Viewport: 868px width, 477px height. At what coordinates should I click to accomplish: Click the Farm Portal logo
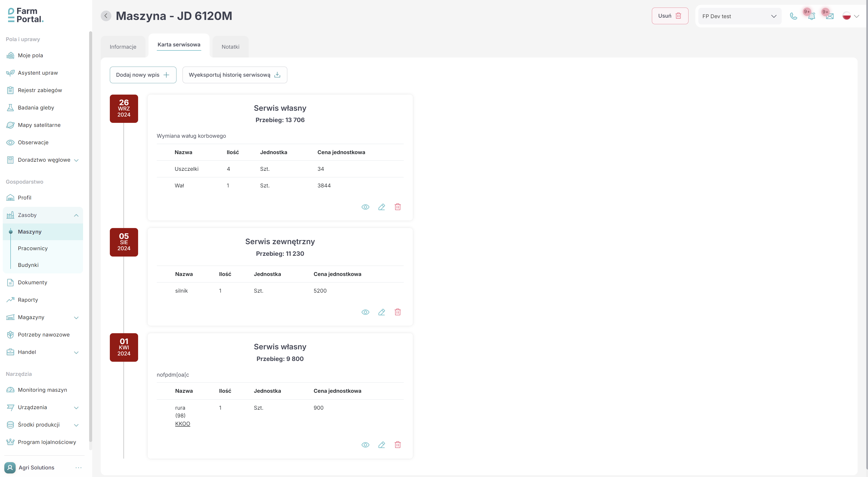25,15
